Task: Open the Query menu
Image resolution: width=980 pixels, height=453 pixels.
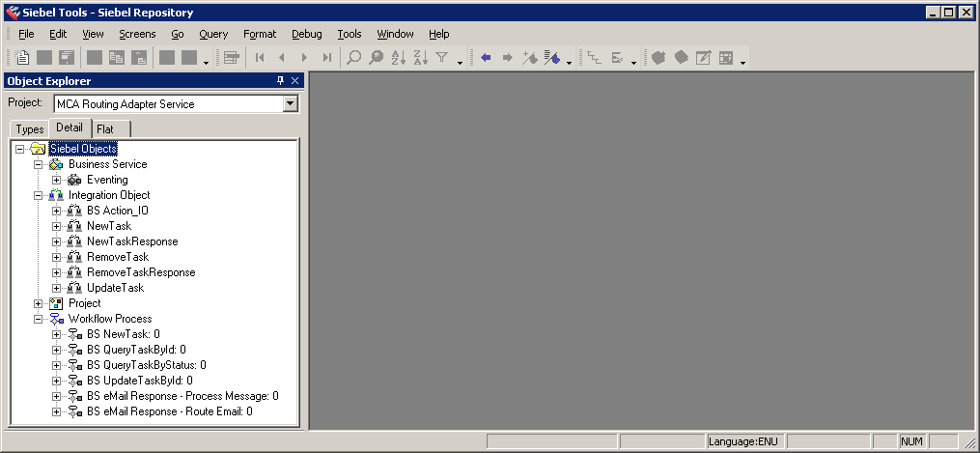Action: tap(213, 34)
